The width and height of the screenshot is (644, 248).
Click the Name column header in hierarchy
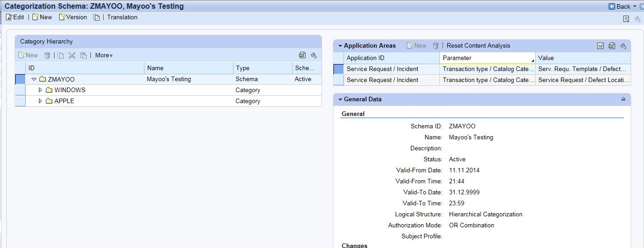pyautogui.click(x=189, y=68)
